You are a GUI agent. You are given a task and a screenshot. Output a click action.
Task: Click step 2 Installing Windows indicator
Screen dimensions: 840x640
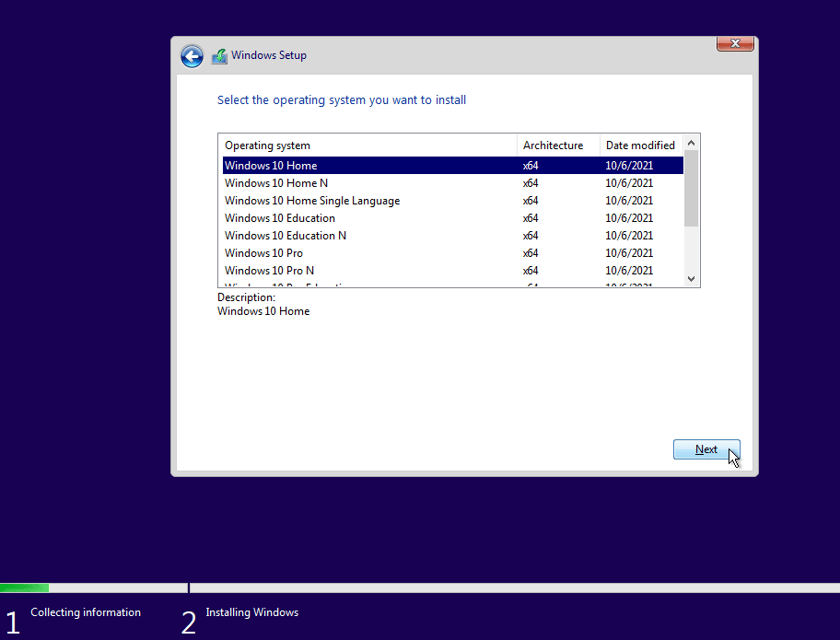pos(251,612)
